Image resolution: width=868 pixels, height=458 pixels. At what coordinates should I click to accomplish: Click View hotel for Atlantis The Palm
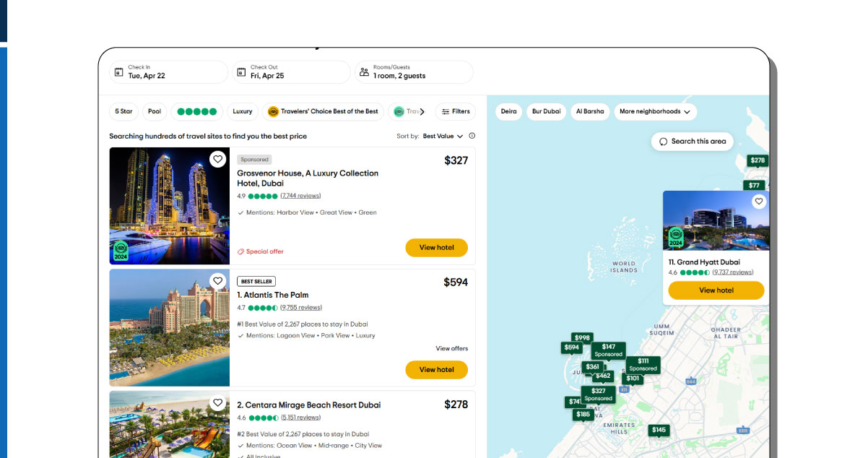coord(436,369)
